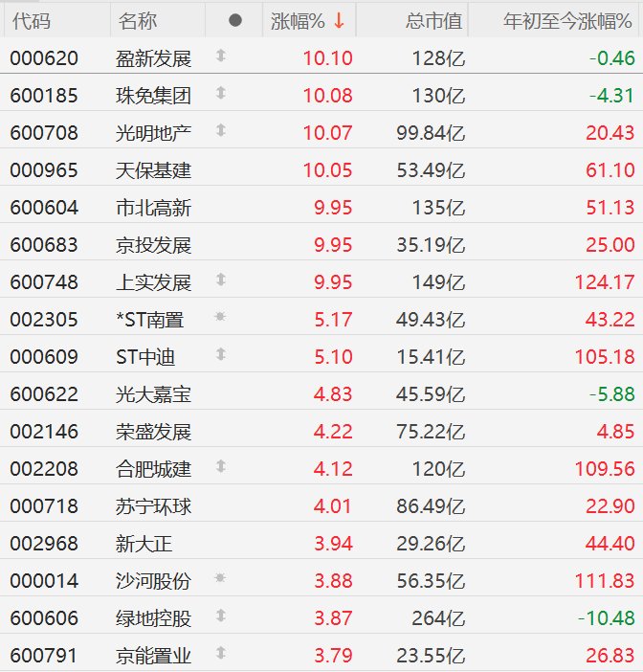This screenshot has height=672, width=643.
Task: Click market cap 99.84亿
Action: click(431, 133)
